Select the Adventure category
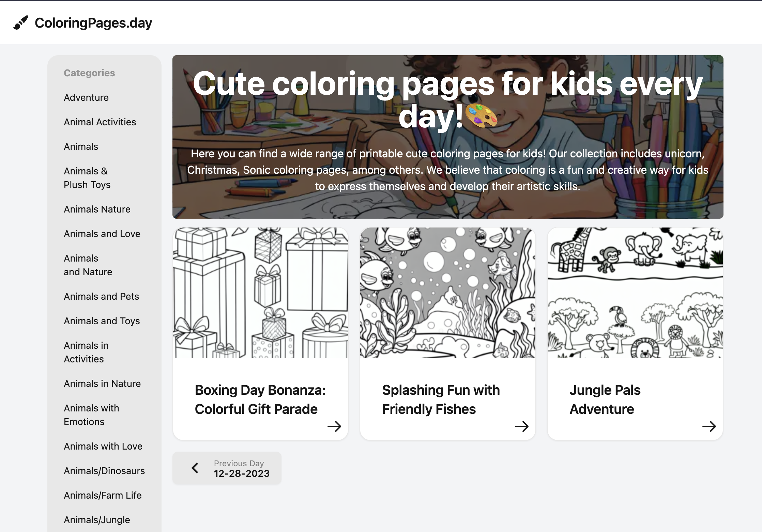Viewport: 762px width, 532px height. point(86,97)
